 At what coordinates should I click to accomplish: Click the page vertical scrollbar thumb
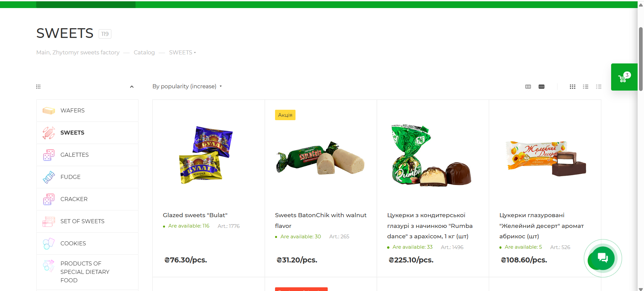pos(641,59)
